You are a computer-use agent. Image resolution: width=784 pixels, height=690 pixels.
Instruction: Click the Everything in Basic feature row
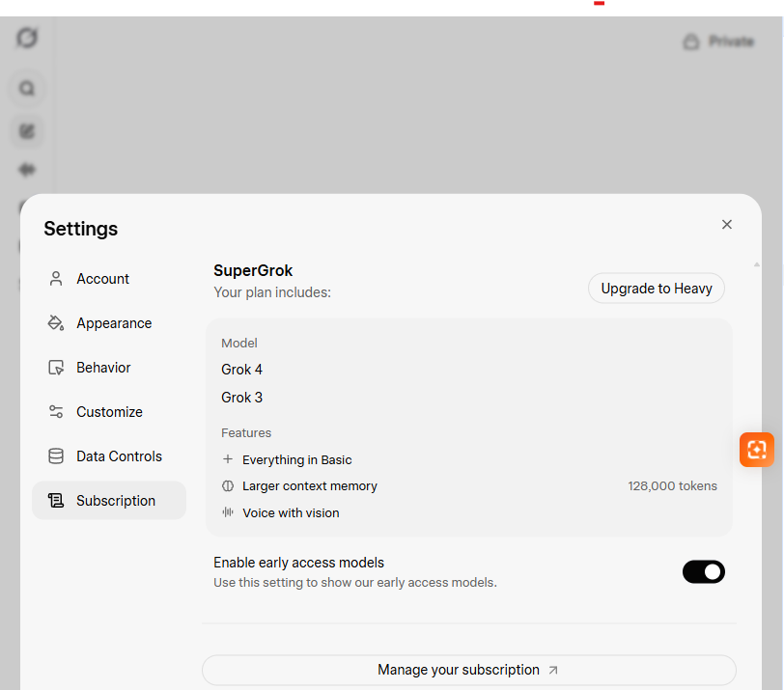click(296, 460)
